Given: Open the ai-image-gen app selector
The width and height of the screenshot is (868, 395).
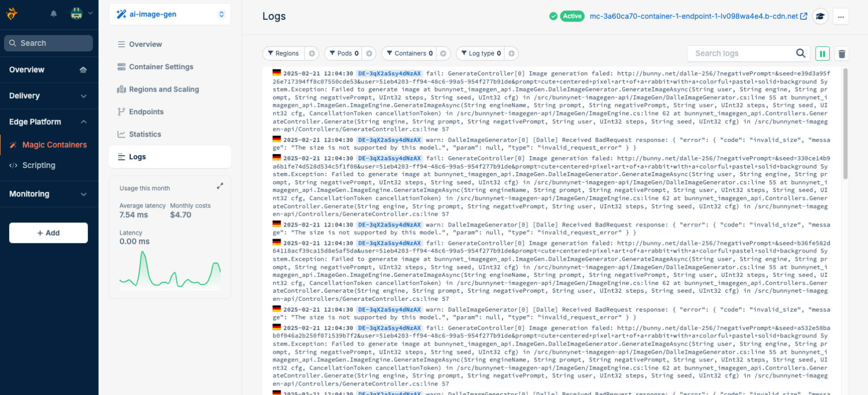Looking at the screenshot, I should (170, 14).
